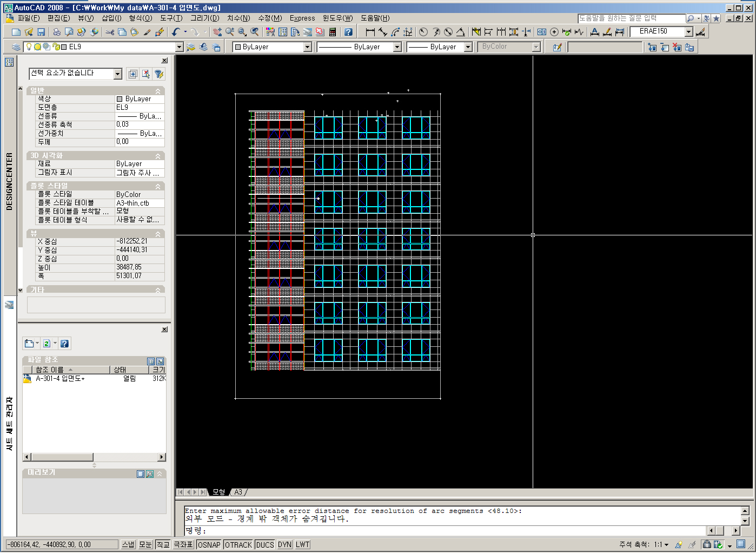The image size is (756, 553).
Task: Open the ERAE150 dimension style dropdown
Action: click(688, 32)
